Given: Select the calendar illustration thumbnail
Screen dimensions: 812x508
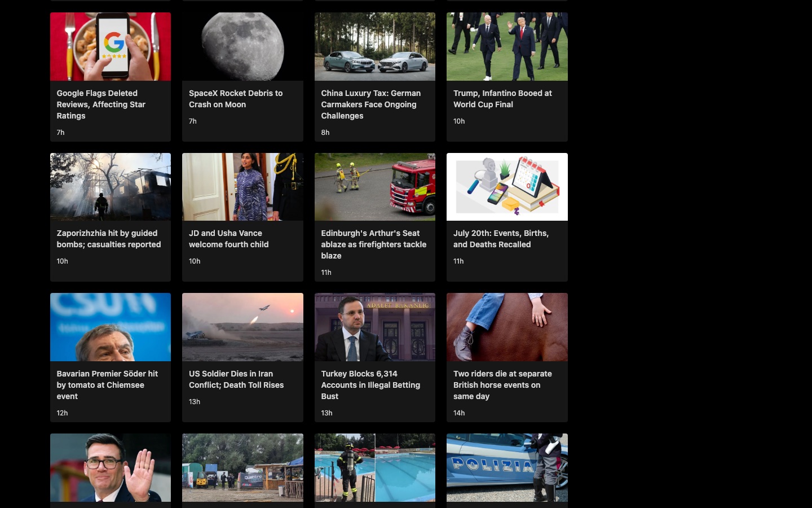Looking at the screenshot, I should click(507, 187).
